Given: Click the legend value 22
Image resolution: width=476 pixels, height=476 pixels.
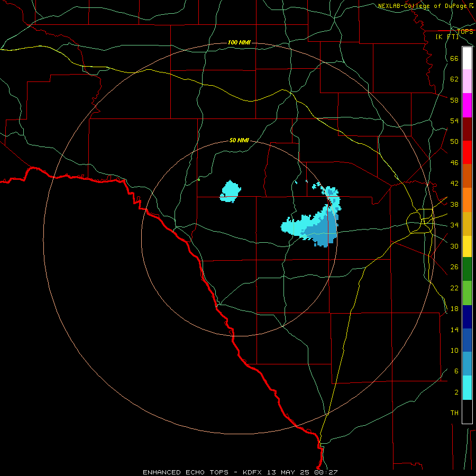Looking at the screenshot, I should [x=454, y=288].
